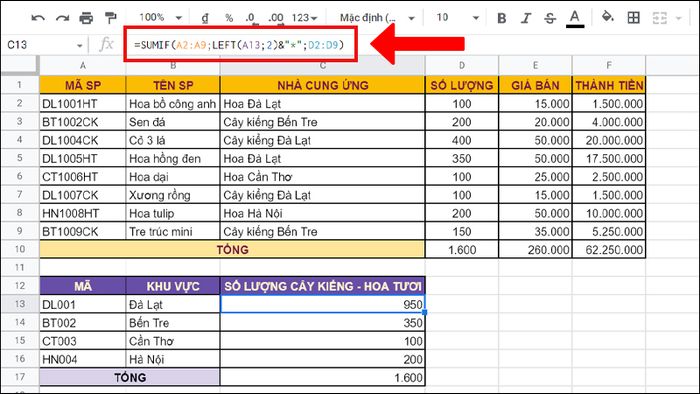Select cell Xương rồng

(173, 195)
